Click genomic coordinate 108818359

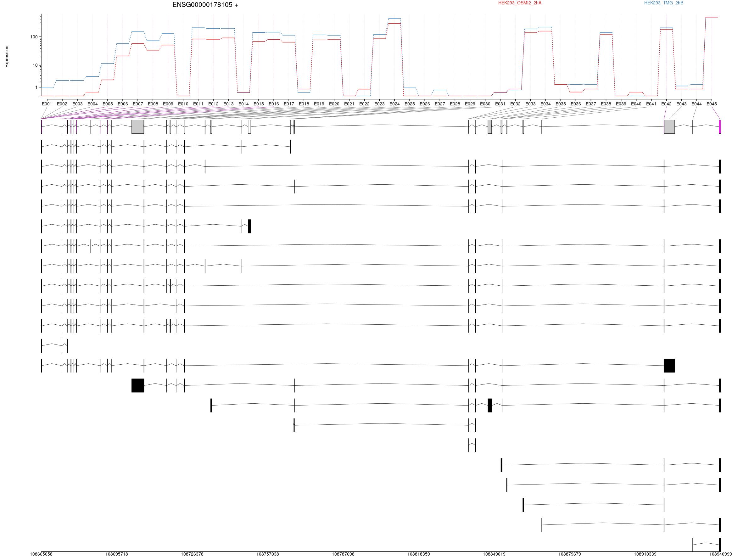419,554
